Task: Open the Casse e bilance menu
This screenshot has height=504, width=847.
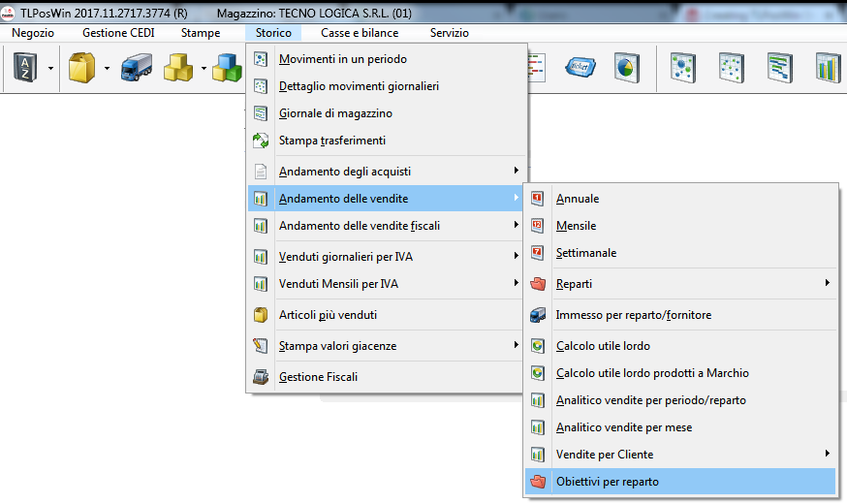Action: [x=360, y=33]
